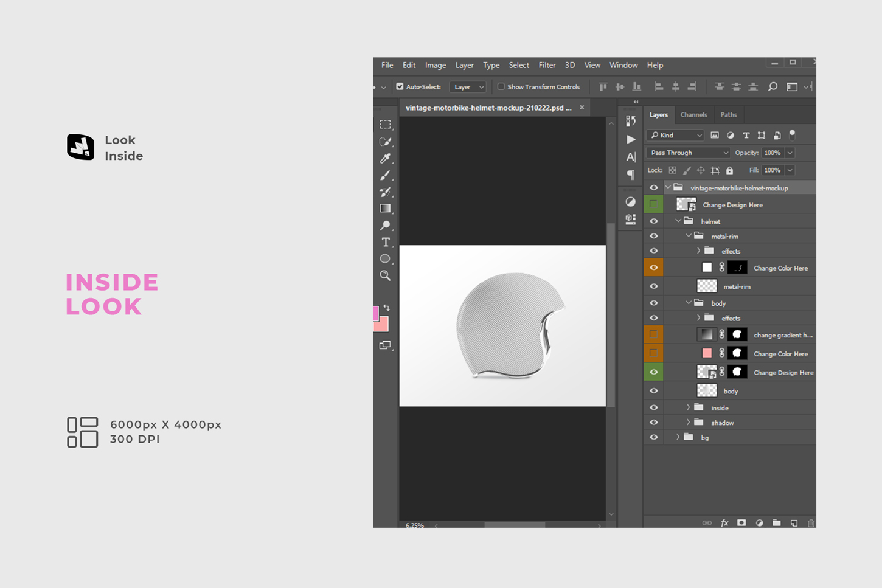This screenshot has height=588, width=882.
Task: Open the Pass Through blend mode dropdown
Action: point(688,153)
